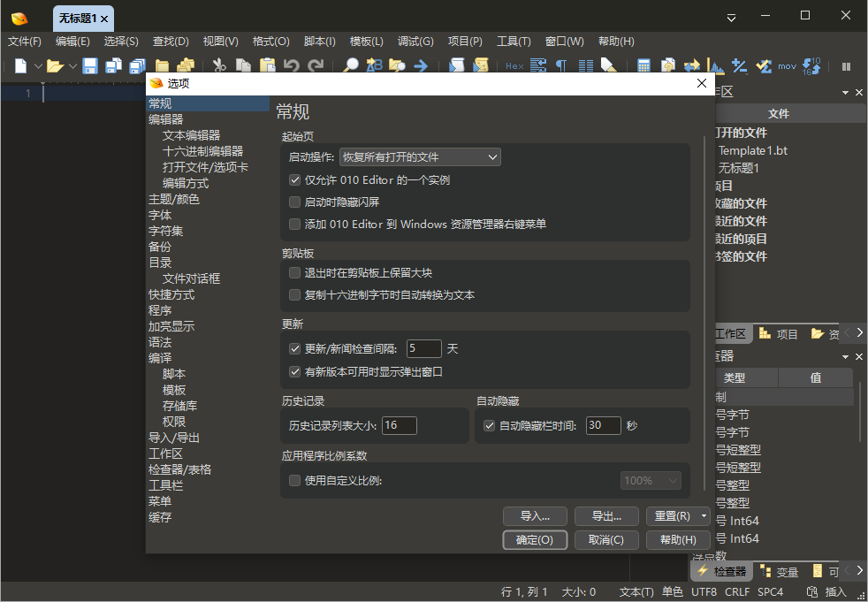Enable 启动时配置闪屏 checkbox
Viewport: 868px width, 602px height.
coord(295,203)
